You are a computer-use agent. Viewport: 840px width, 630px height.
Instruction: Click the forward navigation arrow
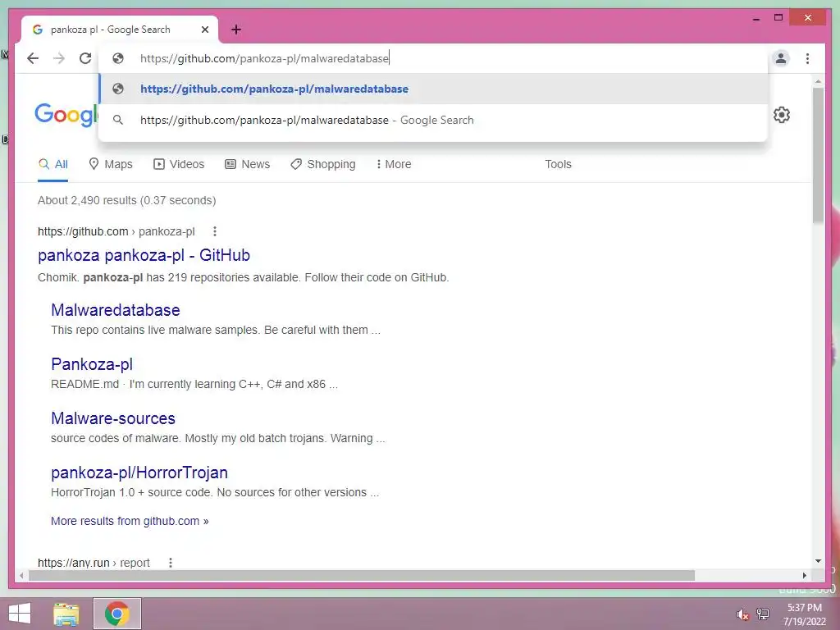[x=59, y=58]
